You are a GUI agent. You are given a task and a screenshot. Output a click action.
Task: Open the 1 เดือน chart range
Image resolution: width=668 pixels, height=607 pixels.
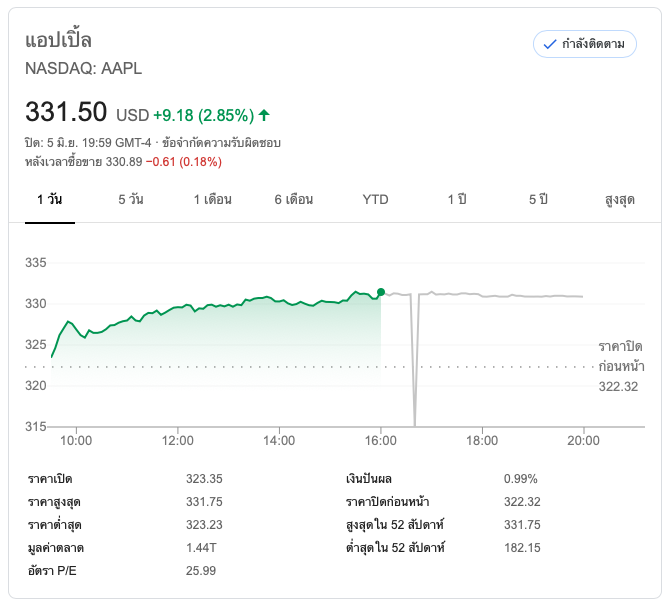point(212,199)
